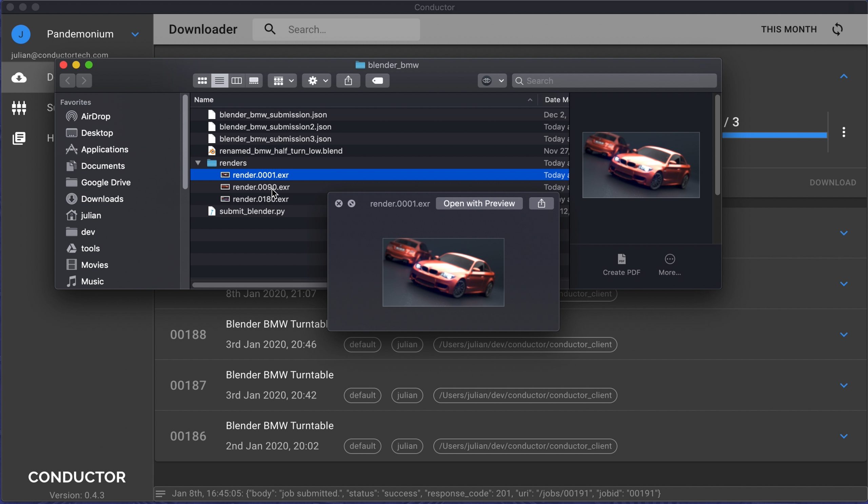Open the three-dot job options menu
868x504 pixels.
(x=844, y=132)
